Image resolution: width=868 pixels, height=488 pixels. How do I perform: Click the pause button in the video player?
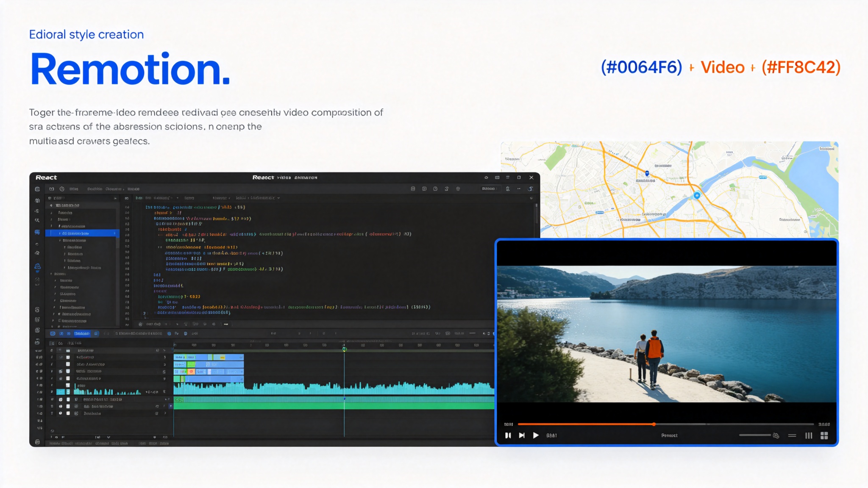click(508, 435)
